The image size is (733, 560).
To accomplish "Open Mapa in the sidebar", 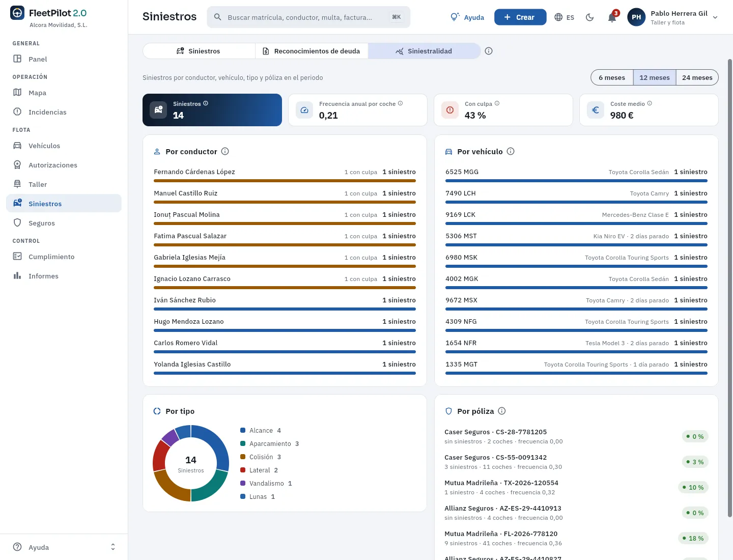I will coord(64,93).
